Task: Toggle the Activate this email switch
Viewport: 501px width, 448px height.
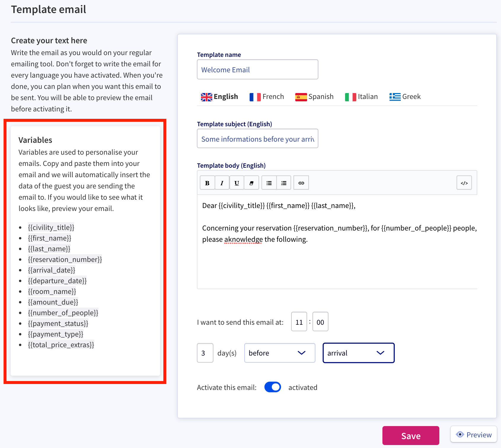Action: coord(273,387)
